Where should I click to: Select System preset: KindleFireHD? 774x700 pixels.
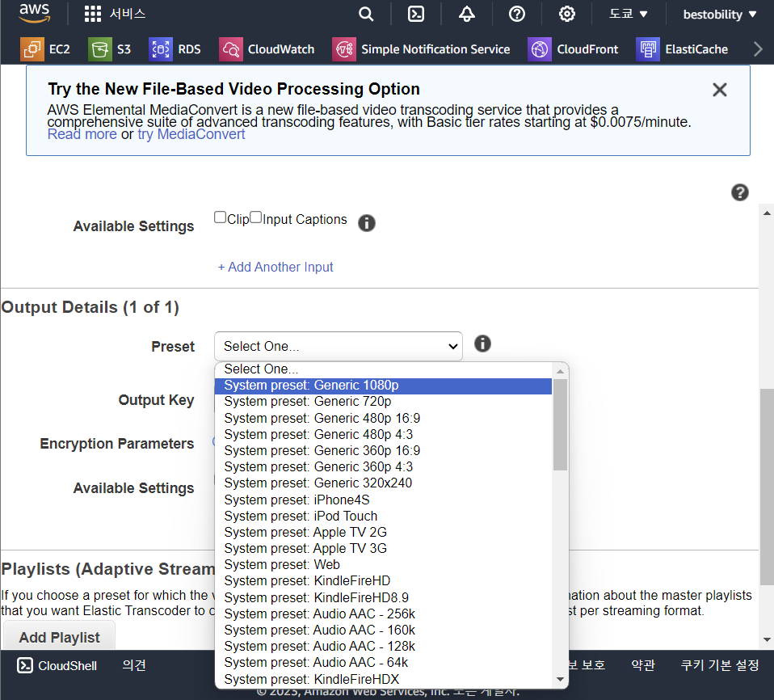pyautogui.click(x=383, y=581)
